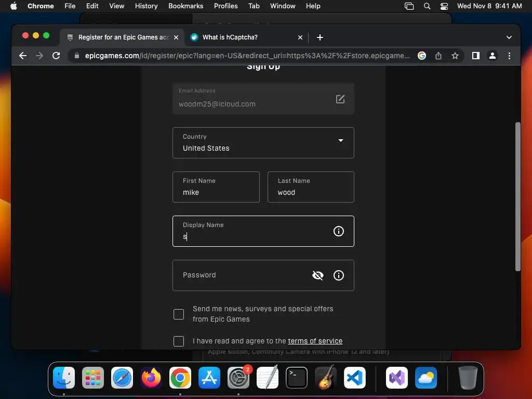The width and height of the screenshot is (532, 399).
Task: Open Safari from the dock
Action: tap(122, 378)
